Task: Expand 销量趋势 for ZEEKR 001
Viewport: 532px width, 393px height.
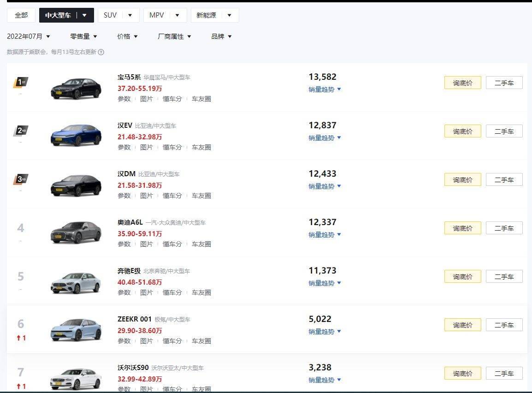Action: 325,332
